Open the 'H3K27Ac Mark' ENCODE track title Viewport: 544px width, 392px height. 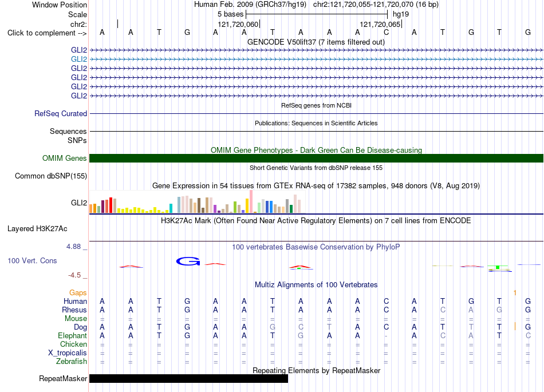(x=316, y=221)
